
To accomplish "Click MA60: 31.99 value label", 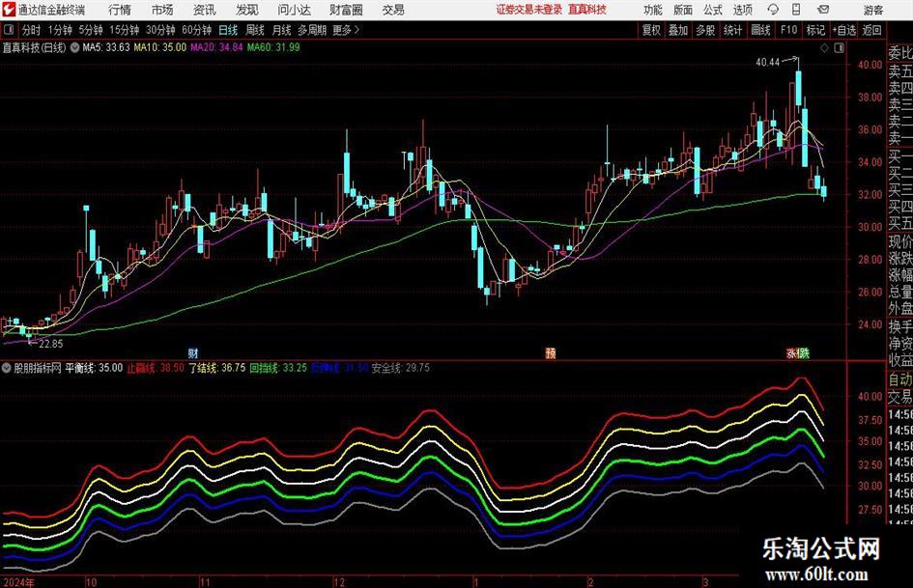I will point(273,47).
